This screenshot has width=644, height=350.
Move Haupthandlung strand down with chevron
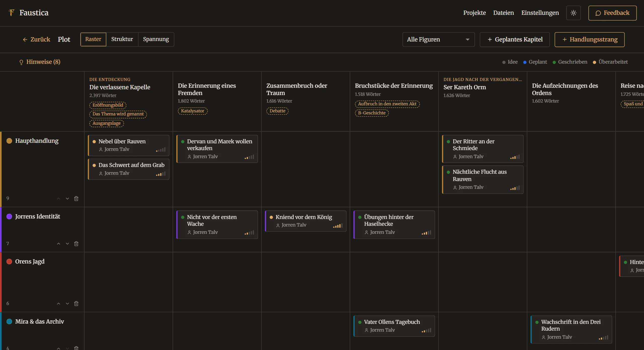(x=67, y=199)
